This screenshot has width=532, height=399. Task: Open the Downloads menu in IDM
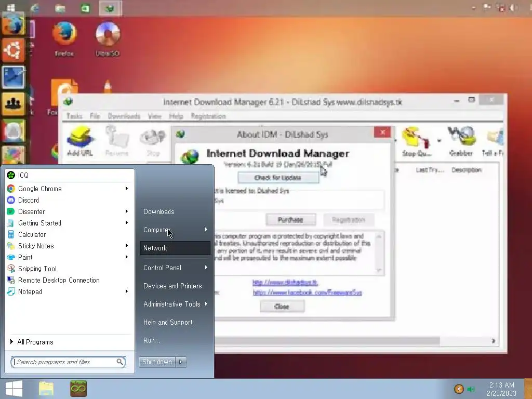pyautogui.click(x=124, y=116)
